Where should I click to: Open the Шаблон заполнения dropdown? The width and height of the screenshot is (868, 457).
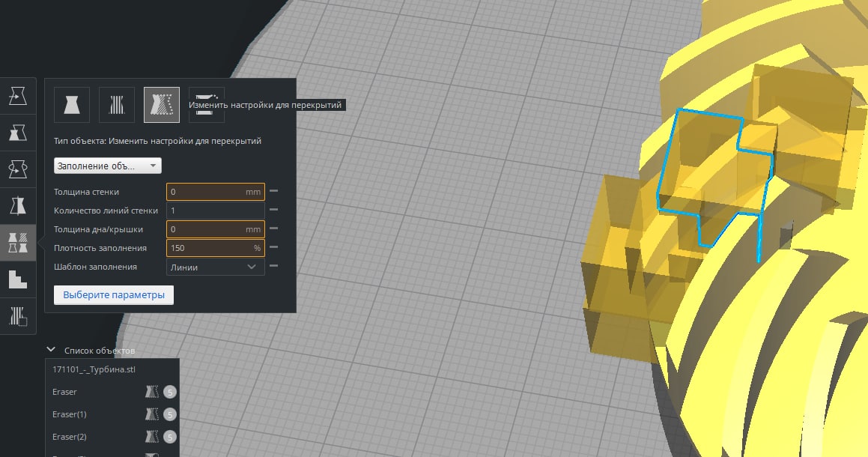click(216, 267)
